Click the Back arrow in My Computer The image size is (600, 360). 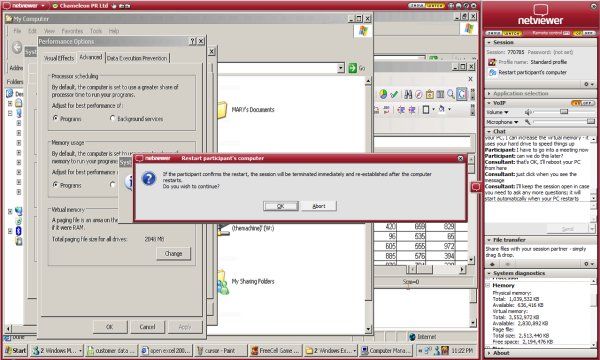click(x=17, y=48)
